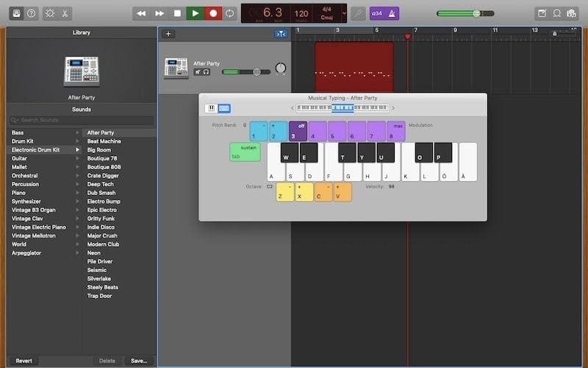Viewport: 588px width, 368px height.
Task: Click pitch bend down key 1
Action: pyautogui.click(x=259, y=131)
